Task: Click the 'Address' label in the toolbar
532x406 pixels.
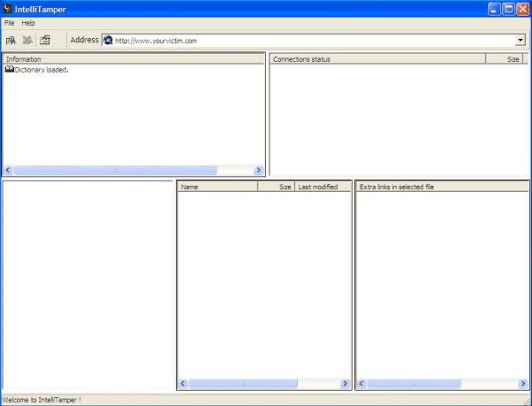Action: (84, 40)
